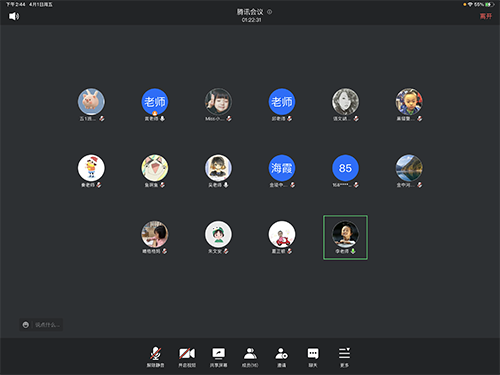Image resolution: width=500 pixels, height=375 pixels.
Task: Click muted mic icon under landscape avatar
Action: (420, 185)
